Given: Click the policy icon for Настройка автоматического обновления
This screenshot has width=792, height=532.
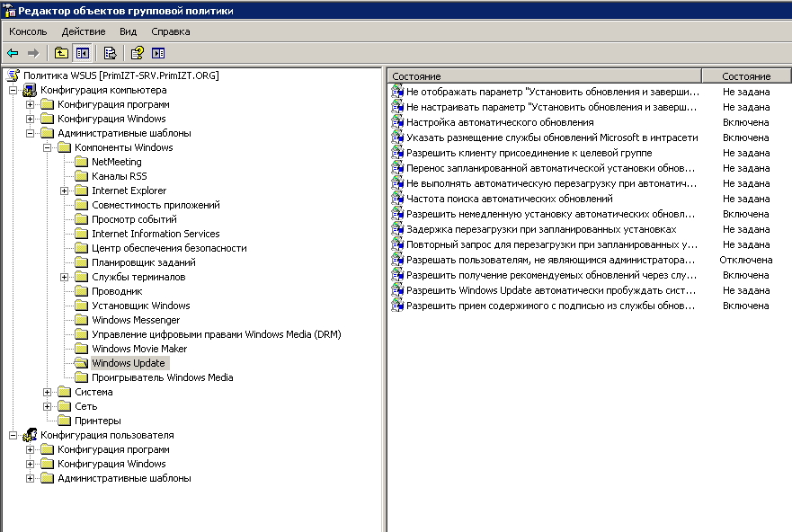Looking at the screenshot, I should pos(397,122).
